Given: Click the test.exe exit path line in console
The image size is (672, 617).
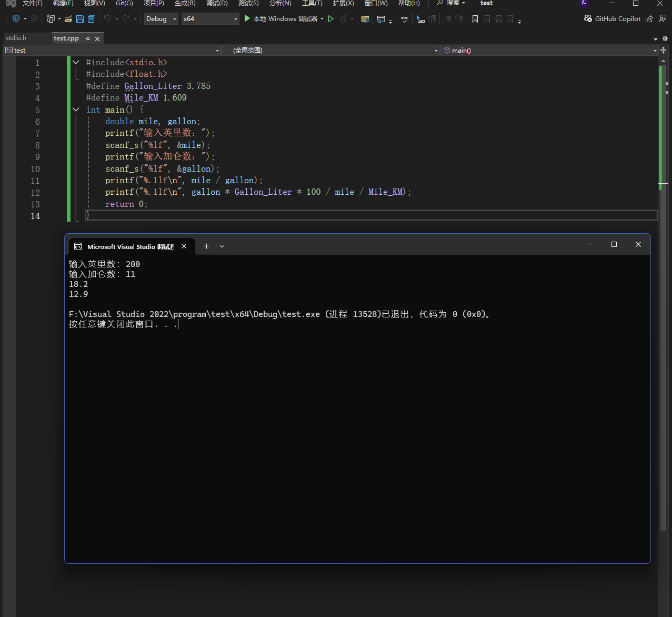Looking at the screenshot, I should pos(280,314).
